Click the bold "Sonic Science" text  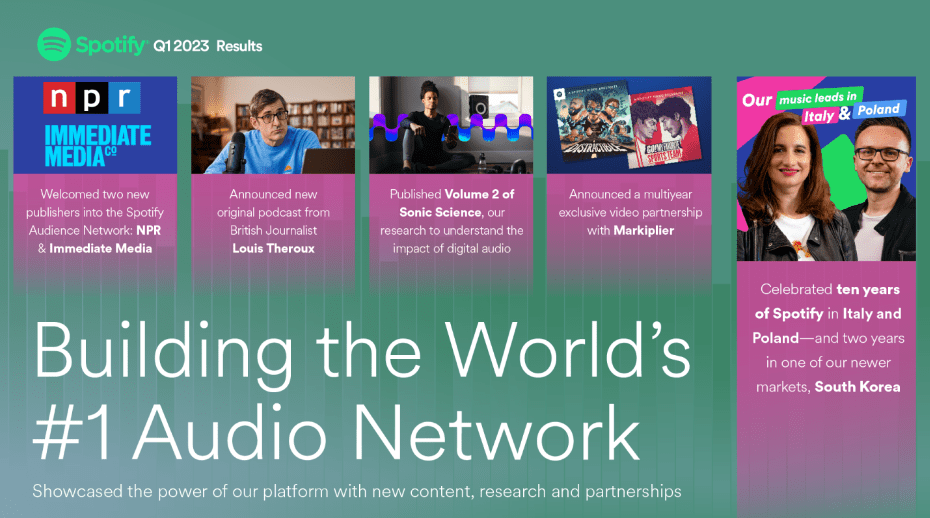click(x=440, y=212)
